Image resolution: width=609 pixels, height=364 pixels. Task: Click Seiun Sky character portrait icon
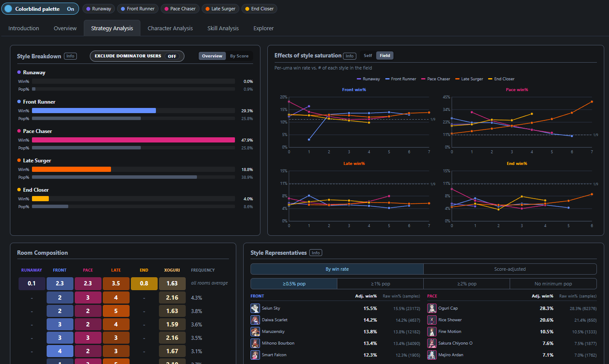255,308
